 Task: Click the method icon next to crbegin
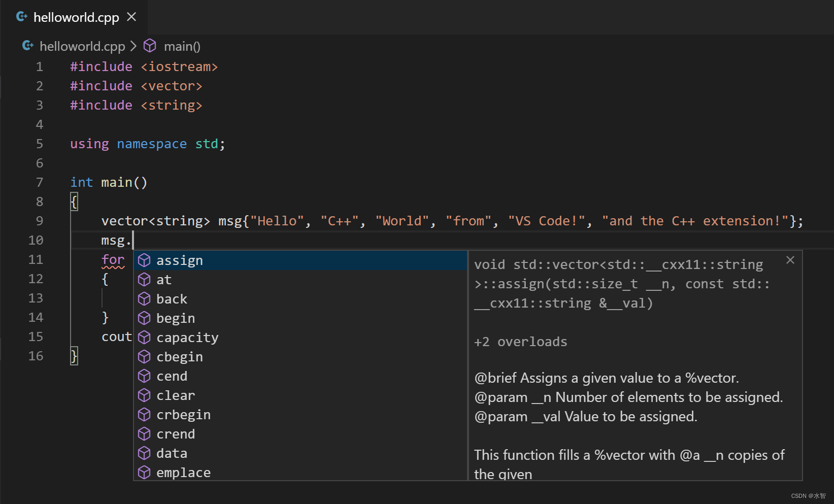[x=144, y=415]
